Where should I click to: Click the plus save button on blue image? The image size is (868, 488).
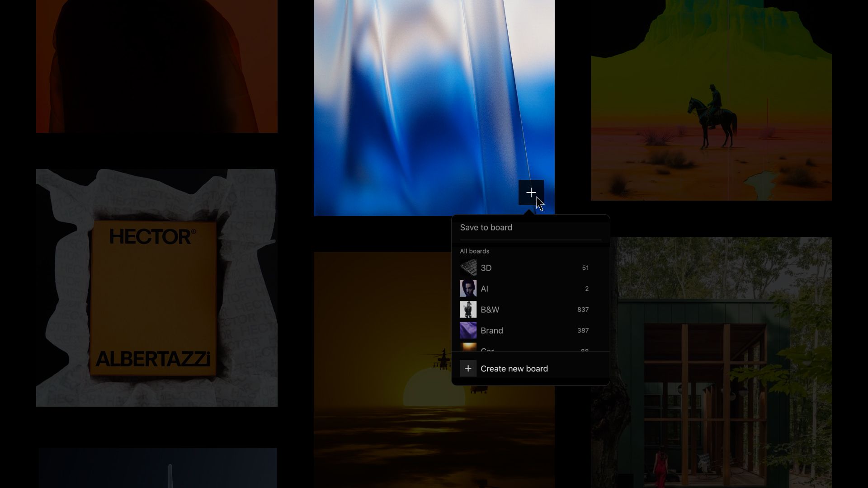point(531,192)
